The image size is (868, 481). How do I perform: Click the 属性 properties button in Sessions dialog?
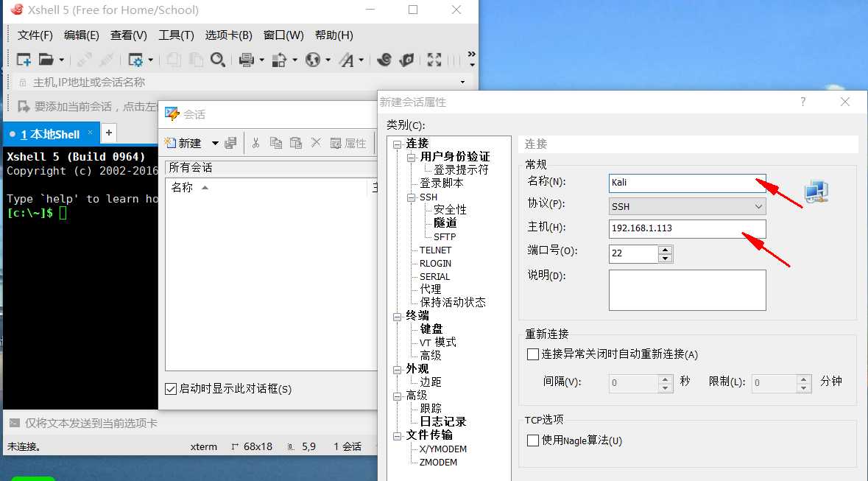point(349,144)
